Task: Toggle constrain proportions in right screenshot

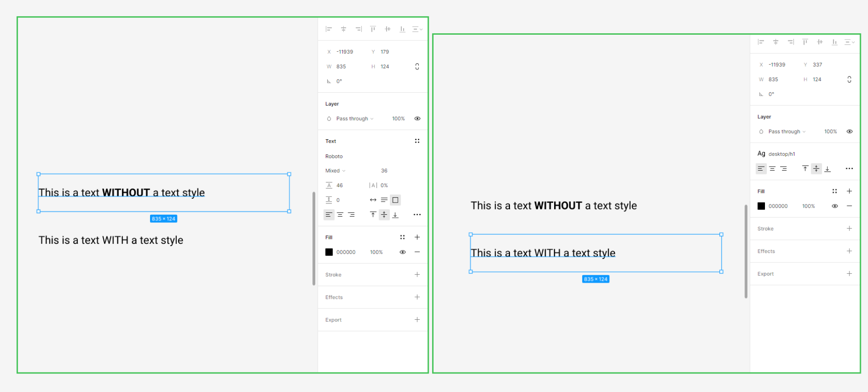Action: tap(849, 79)
